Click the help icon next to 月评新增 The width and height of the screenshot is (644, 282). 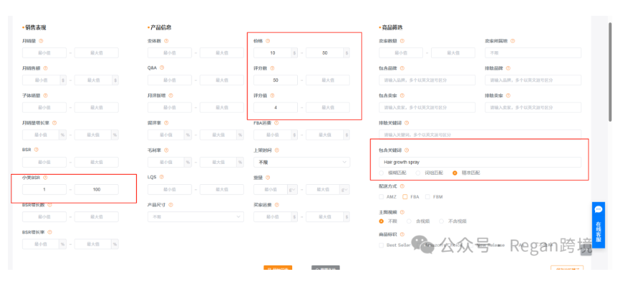pos(171,95)
